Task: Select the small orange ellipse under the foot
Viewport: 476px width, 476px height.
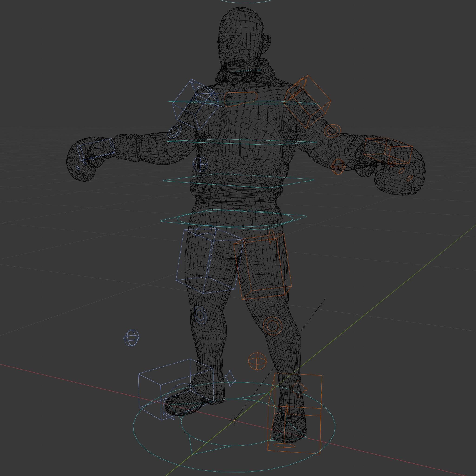Action: 284,446
